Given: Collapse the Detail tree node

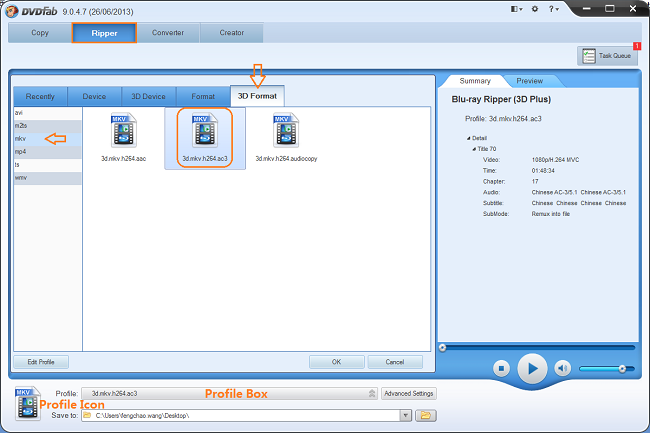Looking at the screenshot, I should [x=468, y=138].
